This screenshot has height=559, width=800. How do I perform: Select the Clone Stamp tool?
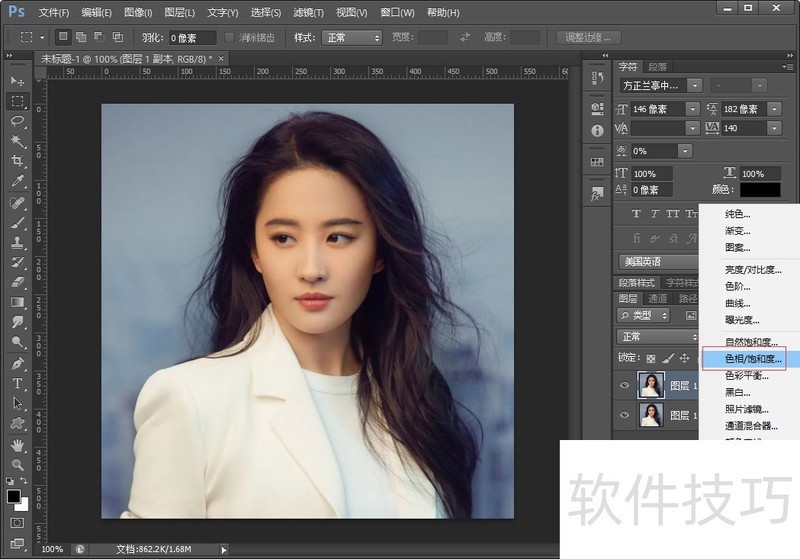[17, 242]
